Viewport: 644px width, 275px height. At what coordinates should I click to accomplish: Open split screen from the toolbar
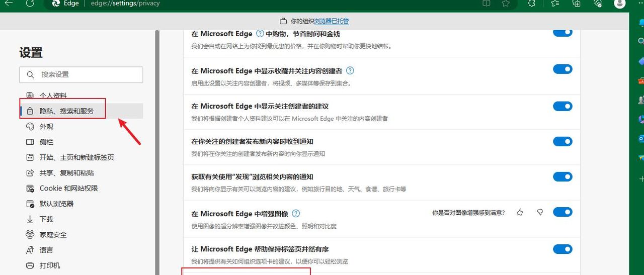pos(486,3)
